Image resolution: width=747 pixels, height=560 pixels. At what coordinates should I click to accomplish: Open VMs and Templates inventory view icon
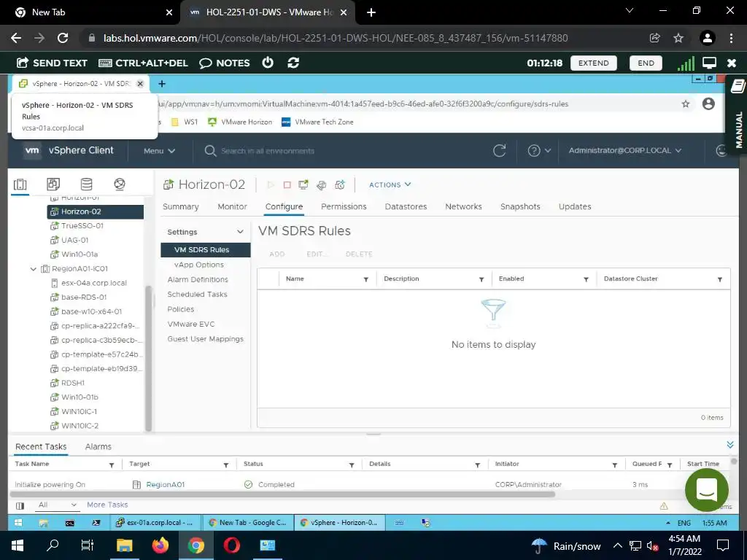(x=53, y=184)
